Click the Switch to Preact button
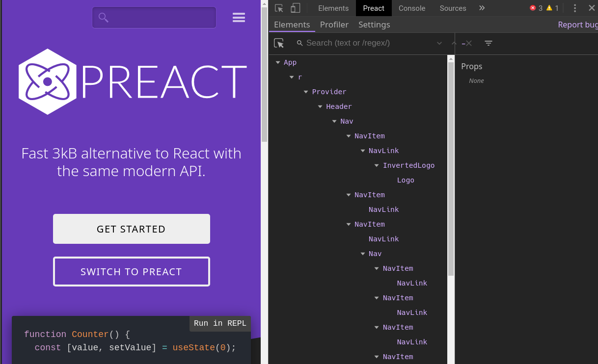Image resolution: width=598 pixels, height=364 pixels. pyautogui.click(x=132, y=271)
